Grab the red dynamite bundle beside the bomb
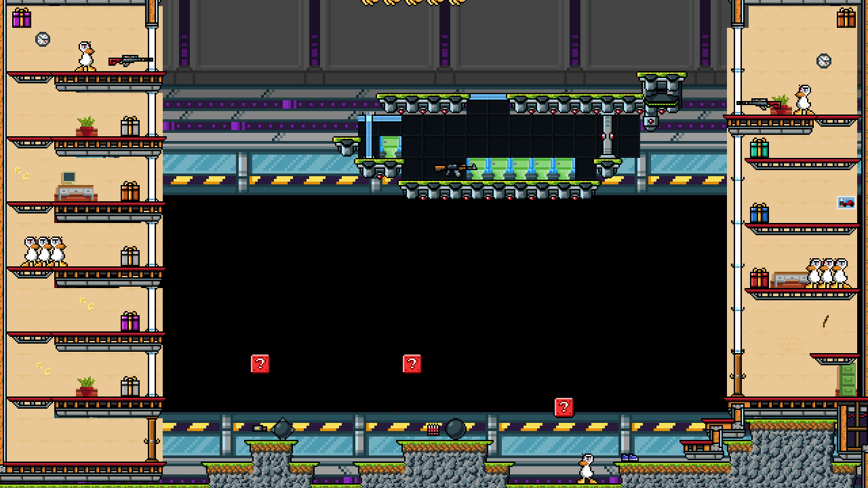The height and width of the screenshot is (488, 868). click(x=433, y=429)
